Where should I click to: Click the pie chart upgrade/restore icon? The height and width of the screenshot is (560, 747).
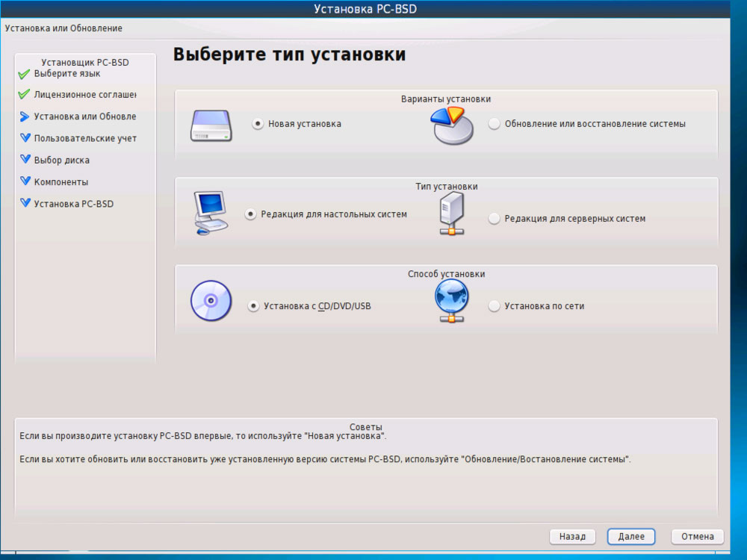coord(452,125)
